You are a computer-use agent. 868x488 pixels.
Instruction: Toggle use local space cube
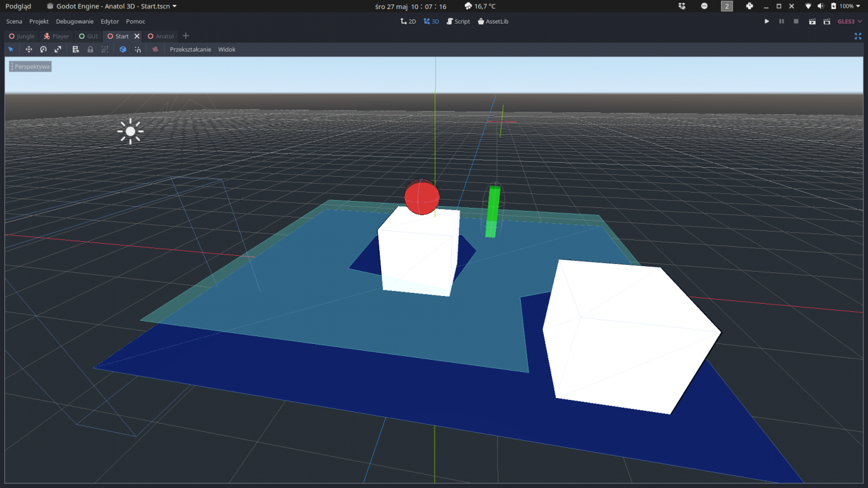(123, 49)
